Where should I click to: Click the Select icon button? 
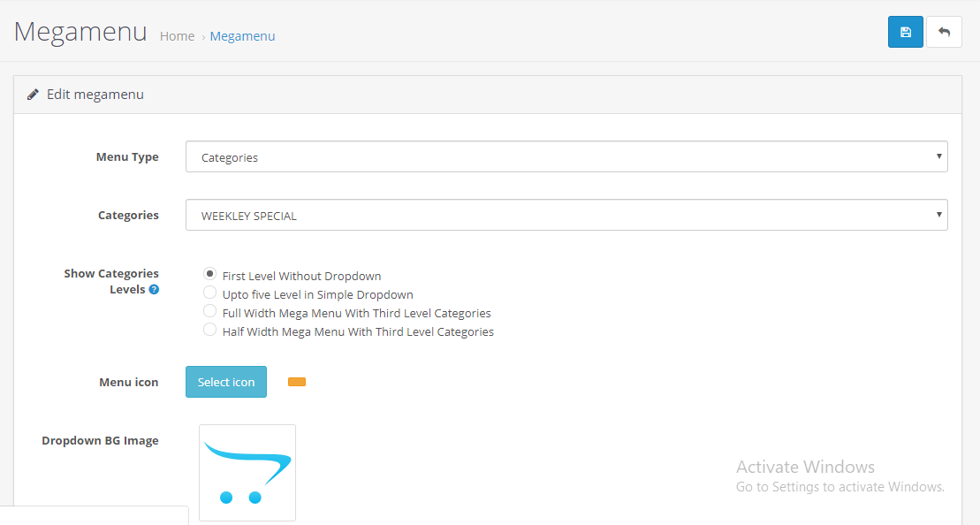[x=226, y=382]
